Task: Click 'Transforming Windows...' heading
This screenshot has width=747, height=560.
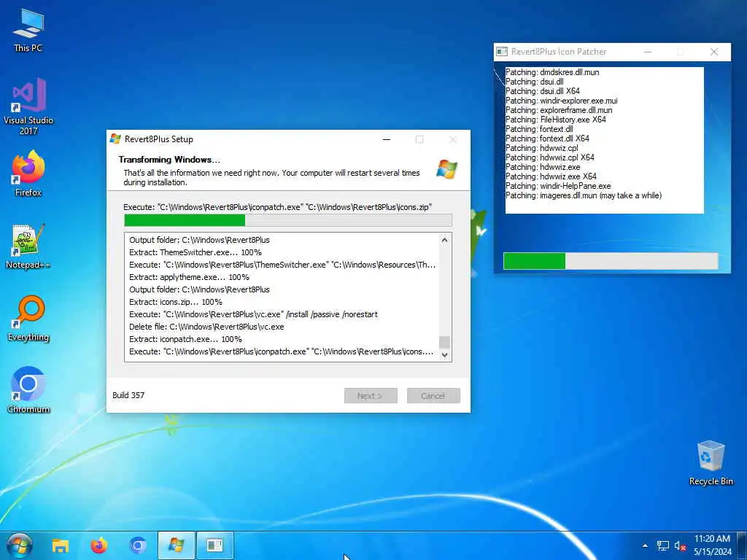Action: point(169,160)
